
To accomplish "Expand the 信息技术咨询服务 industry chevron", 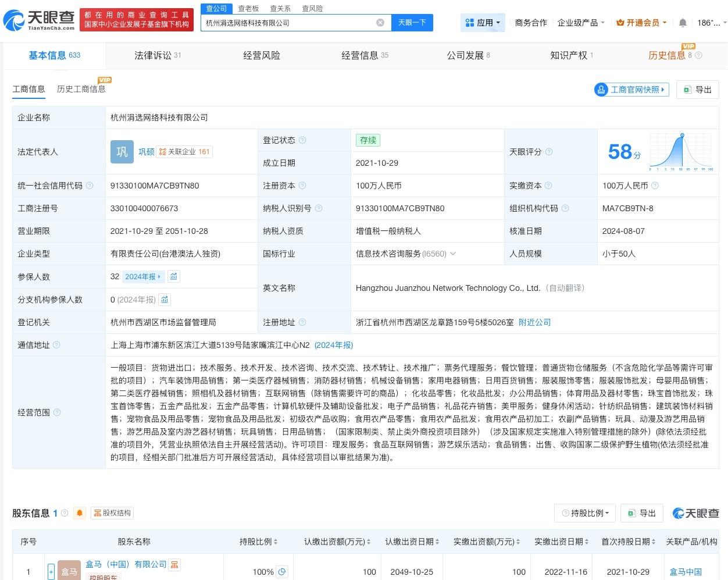I will pos(454,254).
